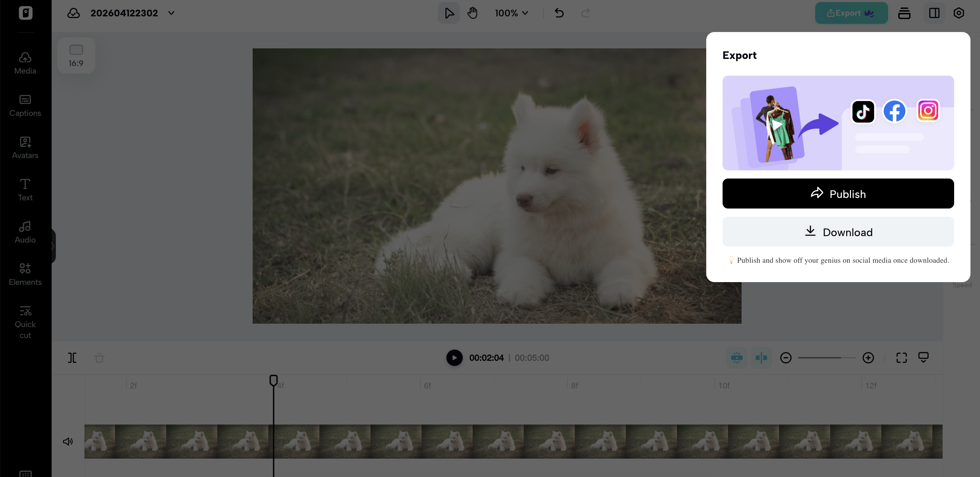Click the Split icon above the timeline

(72, 357)
